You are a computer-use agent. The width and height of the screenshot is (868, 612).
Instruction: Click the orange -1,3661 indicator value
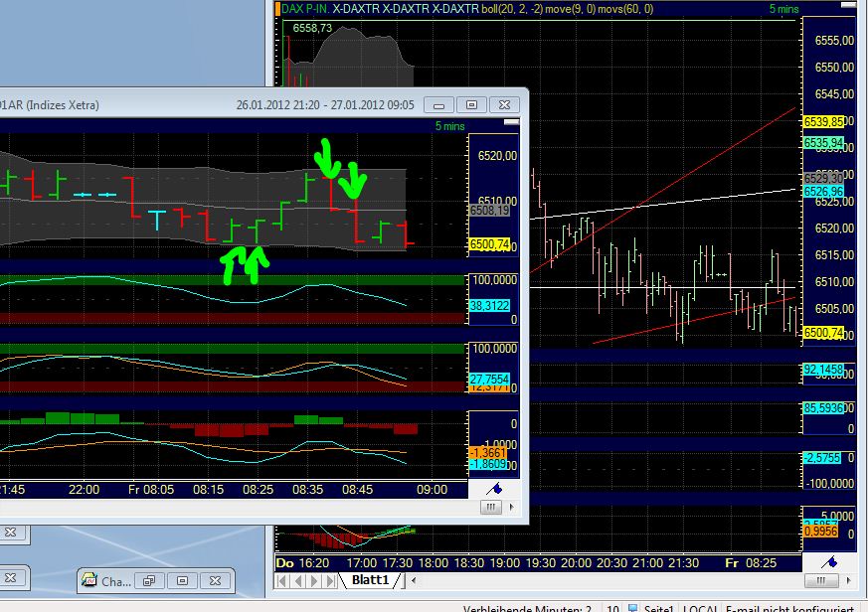tap(488, 453)
